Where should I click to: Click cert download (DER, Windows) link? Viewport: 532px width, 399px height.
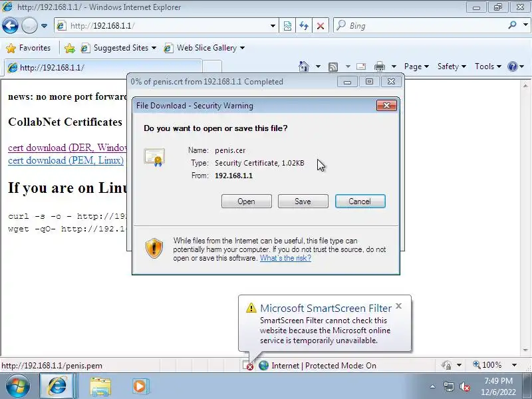click(67, 148)
